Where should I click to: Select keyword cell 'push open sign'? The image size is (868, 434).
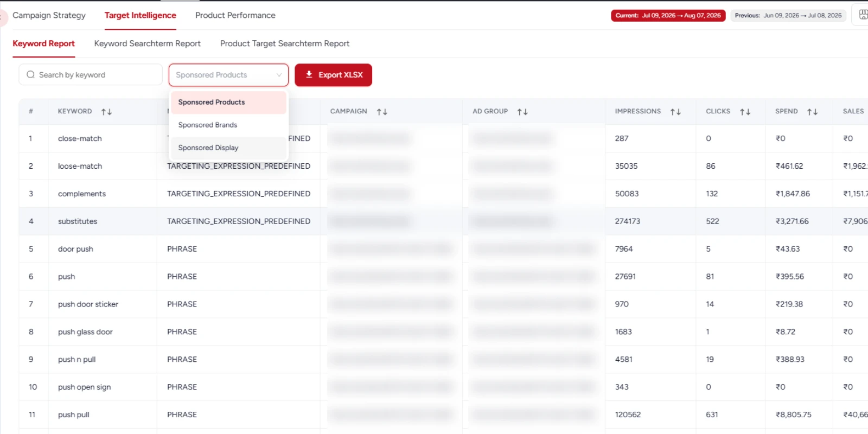pyautogui.click(x=84, y=387)
